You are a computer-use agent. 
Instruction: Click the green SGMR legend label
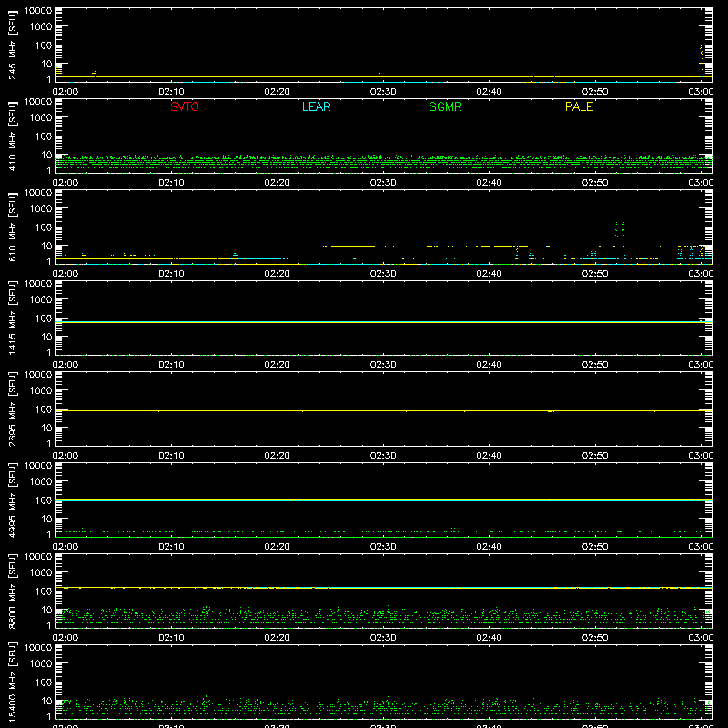(445, 106)
